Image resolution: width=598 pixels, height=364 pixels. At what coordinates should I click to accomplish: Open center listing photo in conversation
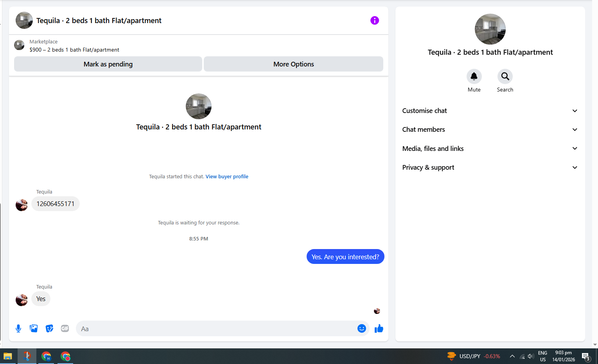[199, 106]
